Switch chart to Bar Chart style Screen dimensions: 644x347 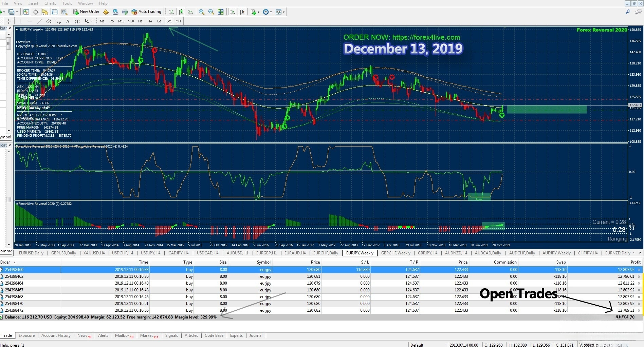(171, 12)
